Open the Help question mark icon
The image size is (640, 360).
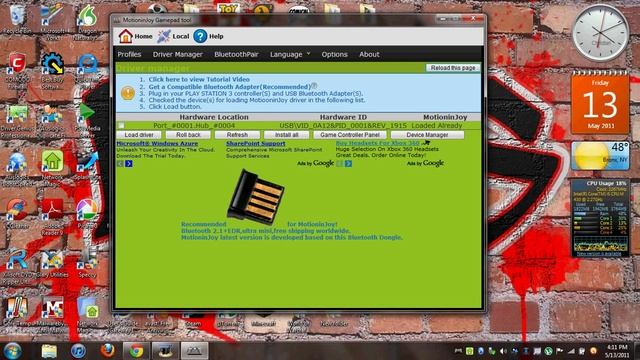coord(200,36)
